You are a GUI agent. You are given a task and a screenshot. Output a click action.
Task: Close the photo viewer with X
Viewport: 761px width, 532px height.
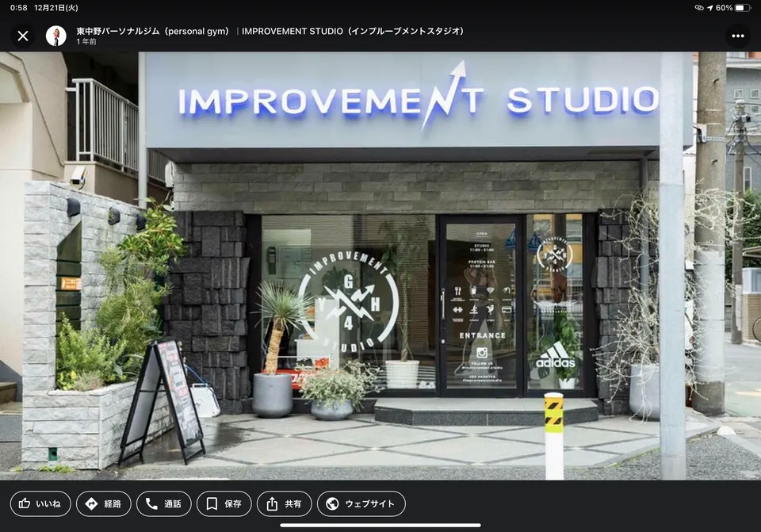click(23, 36)
